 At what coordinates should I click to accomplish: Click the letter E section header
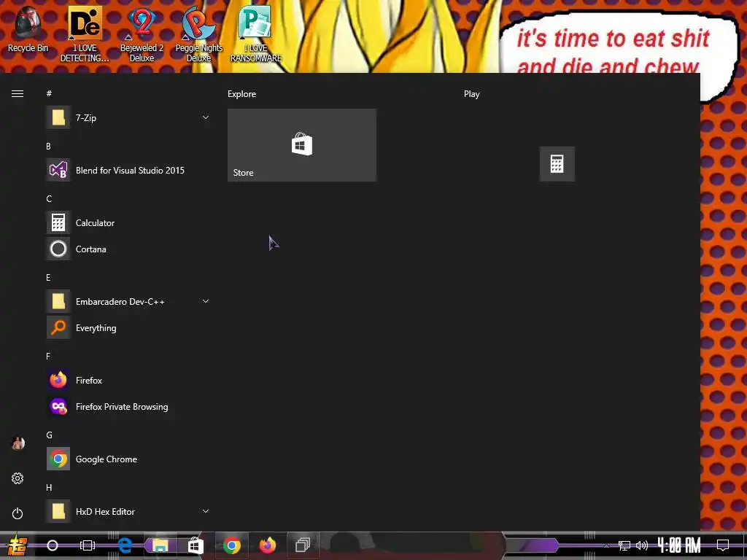click(x=48, y=278)
